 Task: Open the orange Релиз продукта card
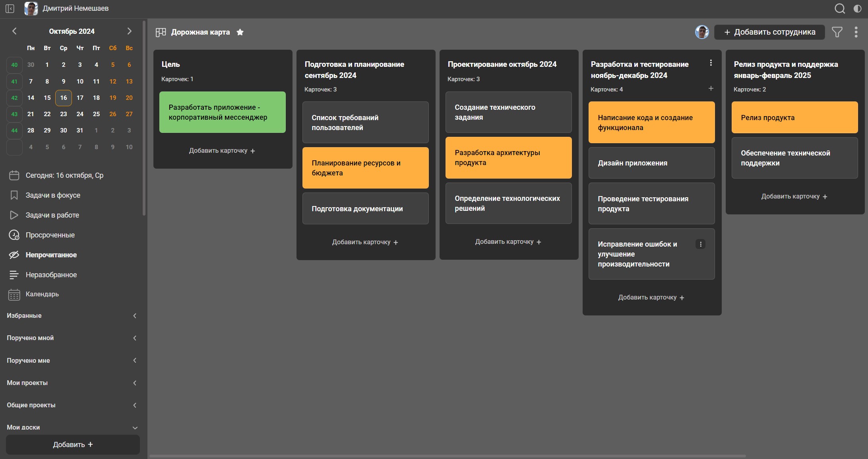tap(794, 118)
